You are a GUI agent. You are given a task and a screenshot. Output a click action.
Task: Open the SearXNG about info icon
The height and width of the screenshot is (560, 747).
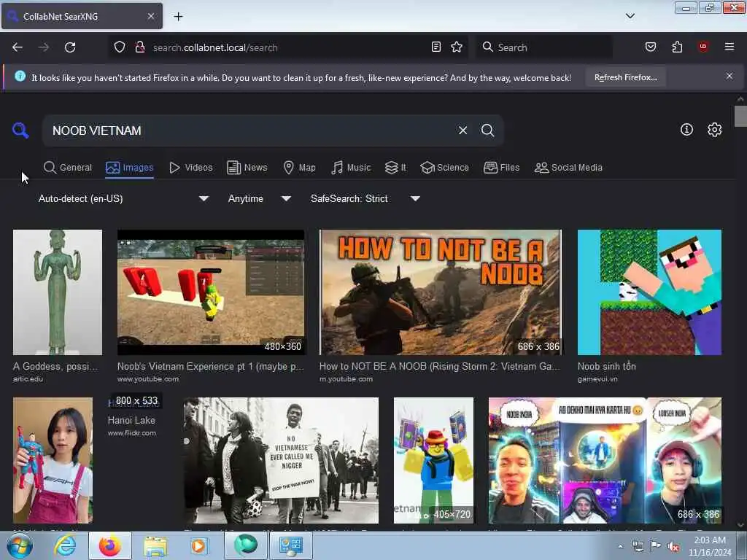click(686, 130)
